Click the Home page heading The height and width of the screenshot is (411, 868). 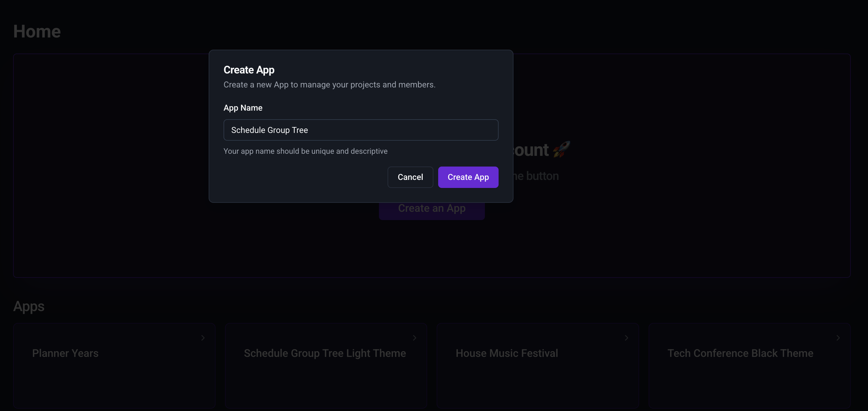[37, 32]
